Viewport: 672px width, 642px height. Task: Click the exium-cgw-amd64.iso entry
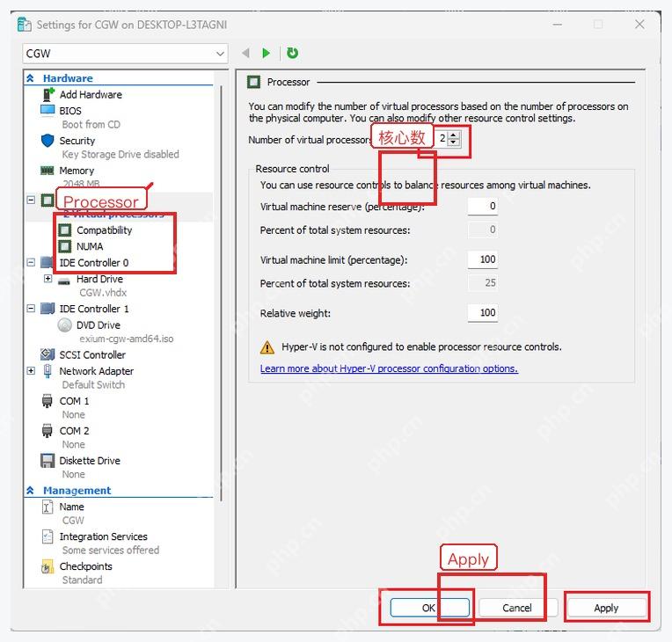click(127, 339)
